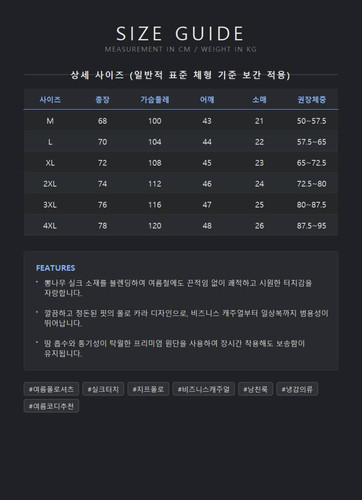
Task: Click the #냉감의류 tag
Action: (297, 389)
